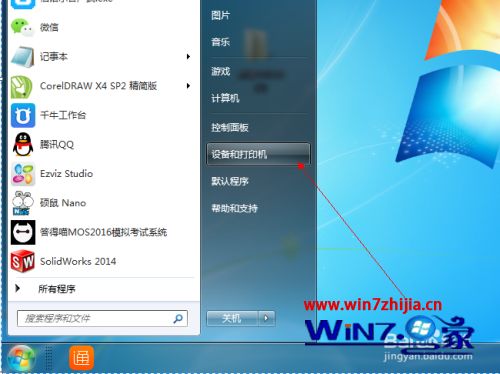
Task: Click the Shuoshu Nano mouse icon
Action: 23,203
